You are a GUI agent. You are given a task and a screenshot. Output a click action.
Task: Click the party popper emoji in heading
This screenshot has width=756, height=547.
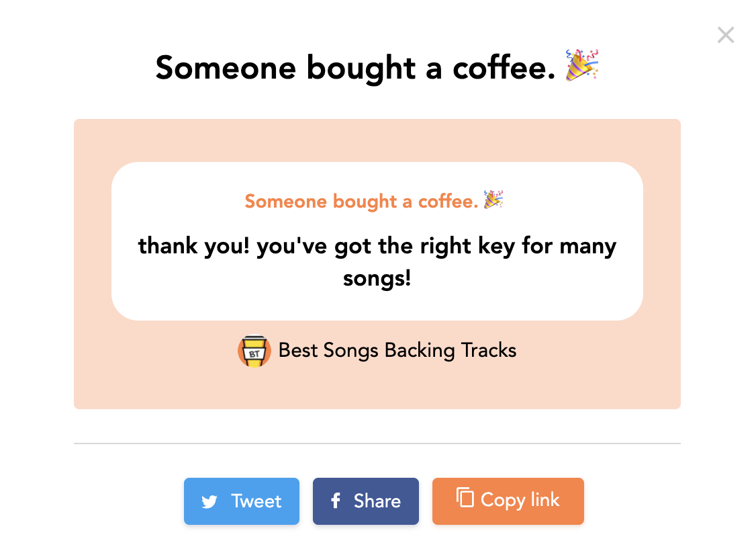click(x=582, y=65)
